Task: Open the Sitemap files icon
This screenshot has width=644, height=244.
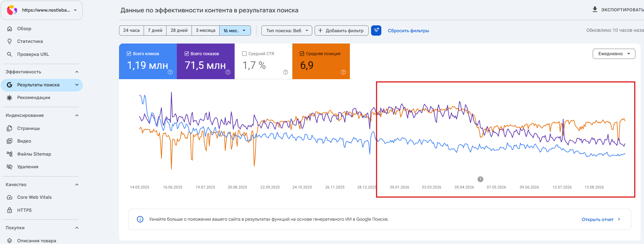Action: pyautogui.click(x=10, y=154)
